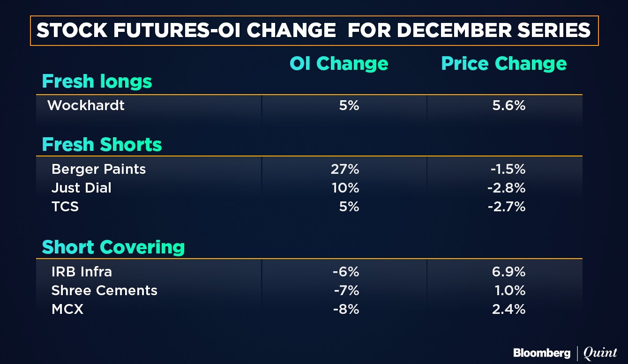628x364 pixels.
Task: Select the OI Change column header
Action: click(339, 64)
